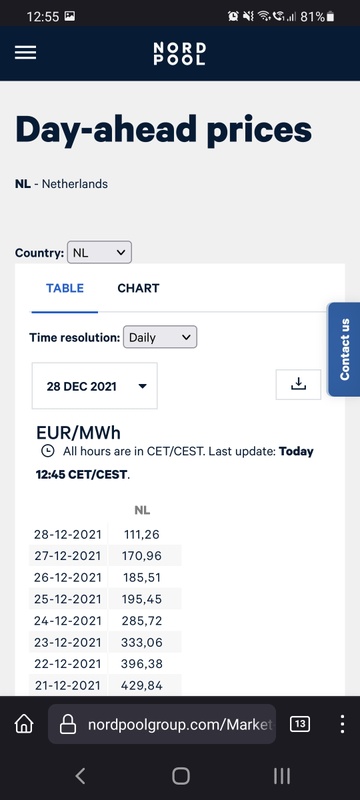The height and width of the screenshot is (800, 360).
Task: Open the browser tab switcher showing 13
Action: (300, 723)
